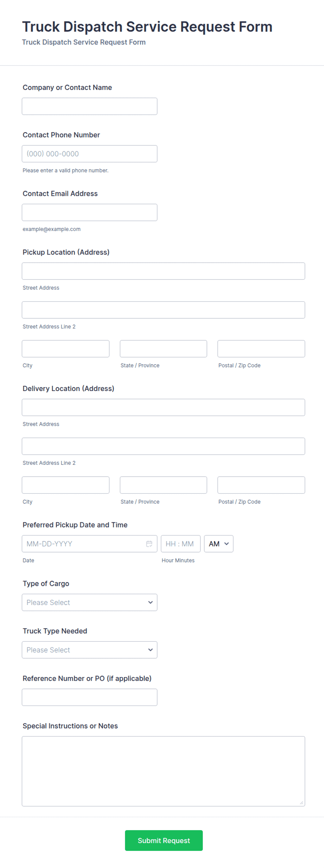Select the Delivery Location City field

click(x=65, y=485)
